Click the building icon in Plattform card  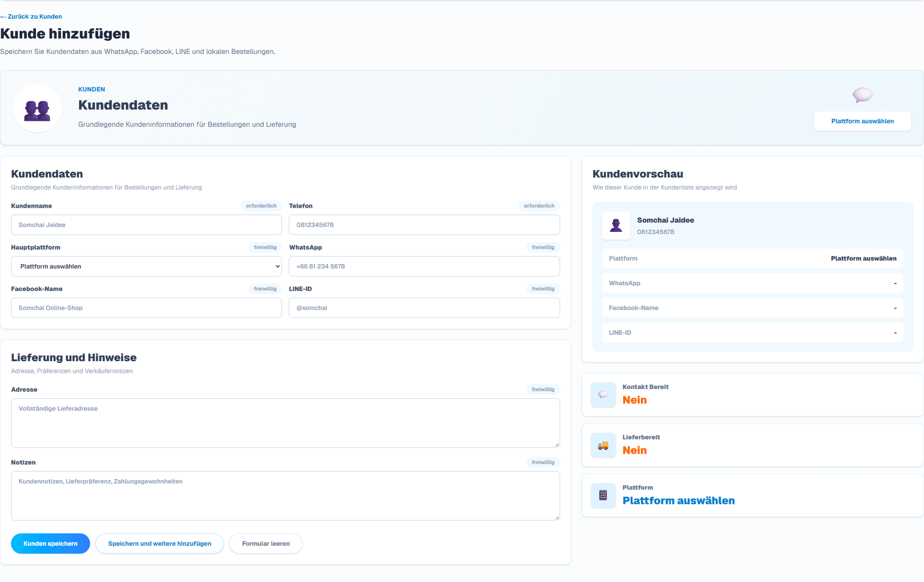tap(603, 495)
